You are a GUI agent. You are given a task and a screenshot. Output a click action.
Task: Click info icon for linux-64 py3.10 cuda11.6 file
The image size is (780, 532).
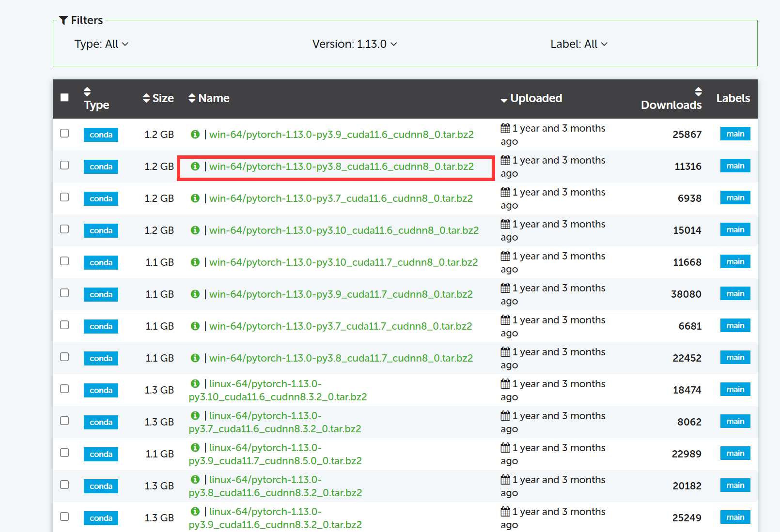pos(195,383)
